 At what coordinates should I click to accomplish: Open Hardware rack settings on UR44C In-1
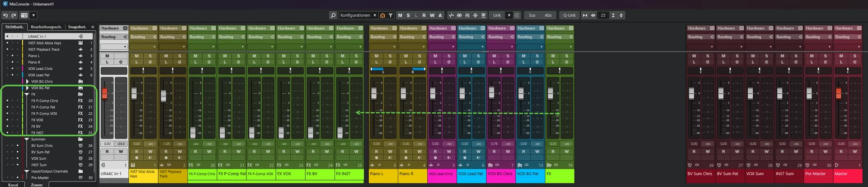[125, 28]
